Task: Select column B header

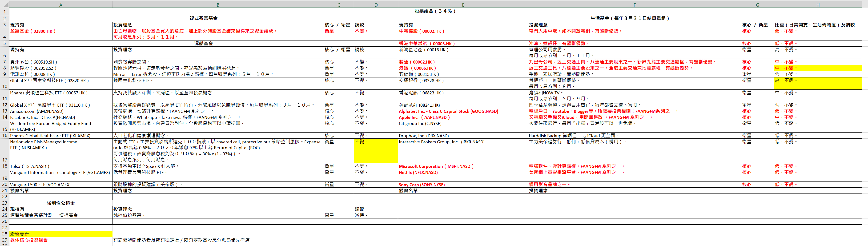Action: click(x=218, y=5)
